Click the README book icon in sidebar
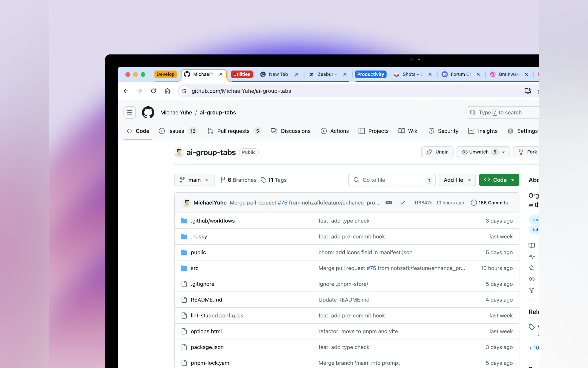 pyautogui.click(x=532, y=245)
